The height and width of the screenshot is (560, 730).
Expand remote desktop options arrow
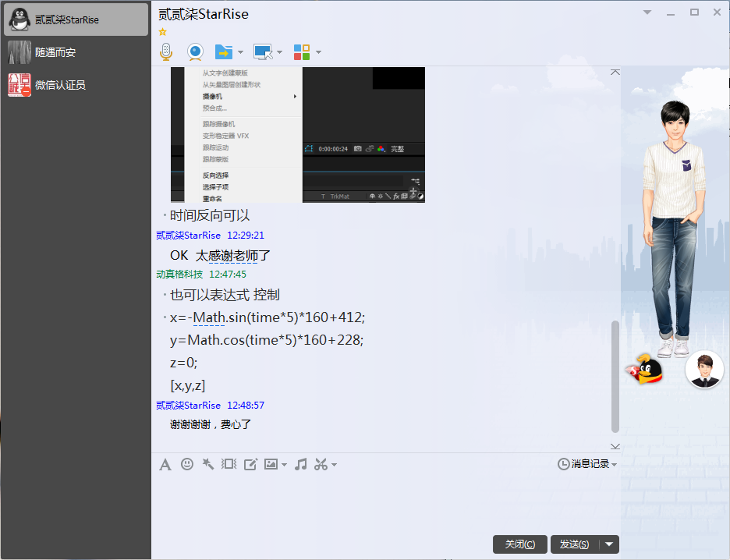[279, 52]
